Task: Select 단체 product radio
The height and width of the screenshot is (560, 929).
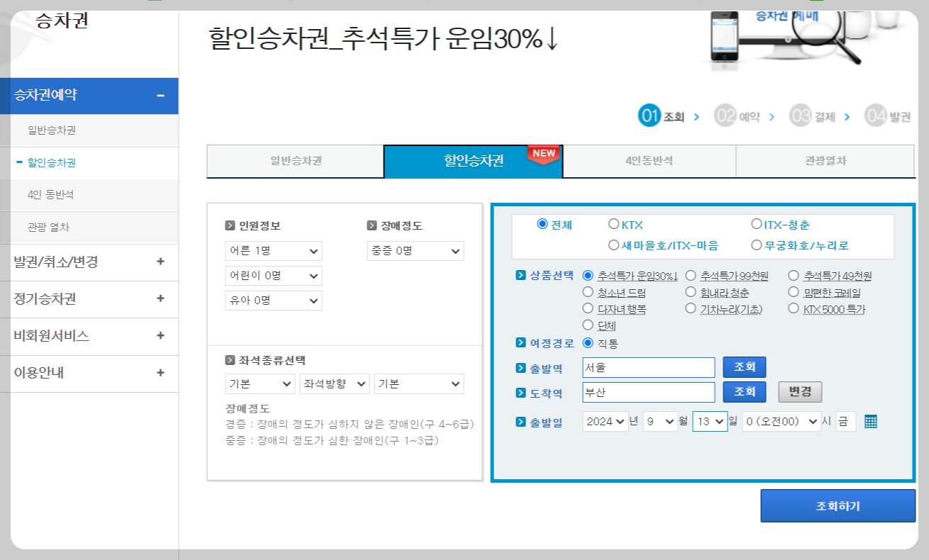Action: tap(587, 325)
